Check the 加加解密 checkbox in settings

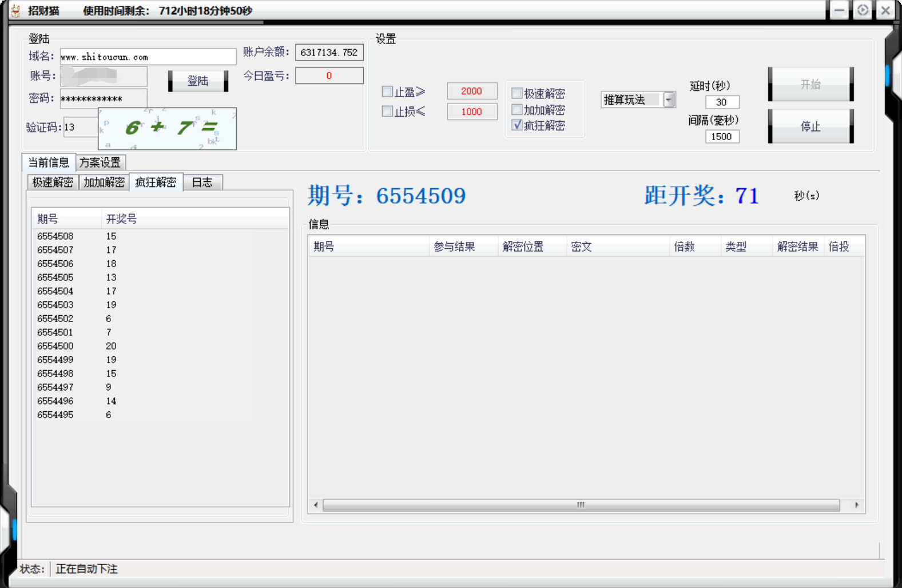pyautogui.click(x=517, y=109)
